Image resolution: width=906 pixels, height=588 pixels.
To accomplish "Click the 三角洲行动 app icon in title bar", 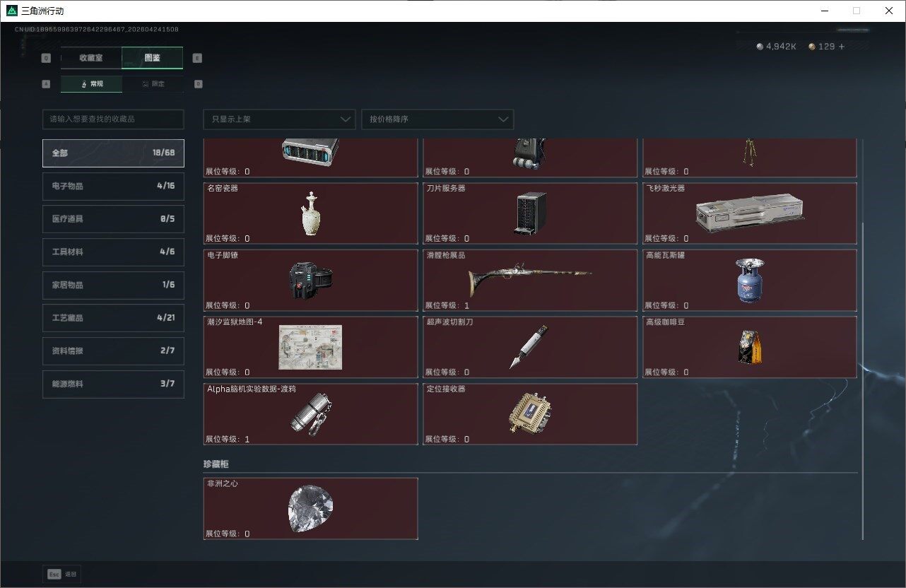I will pyautogui.click(x=11, y=11).
